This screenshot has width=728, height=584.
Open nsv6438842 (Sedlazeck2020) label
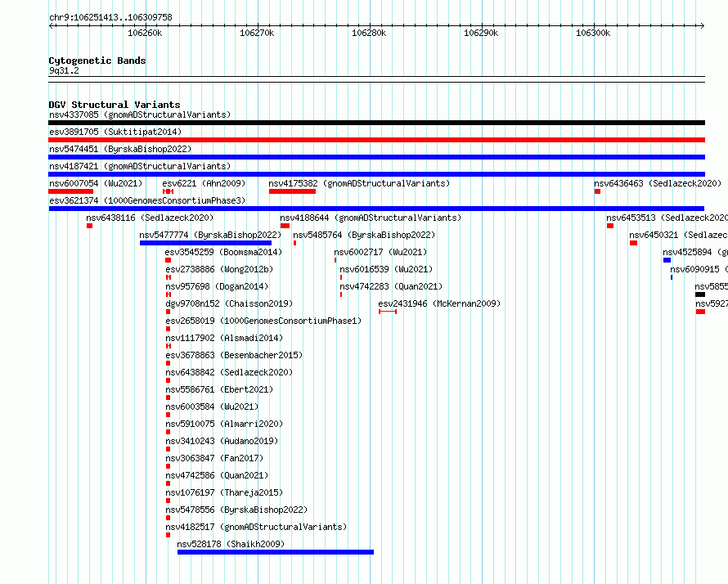(229, 372)
